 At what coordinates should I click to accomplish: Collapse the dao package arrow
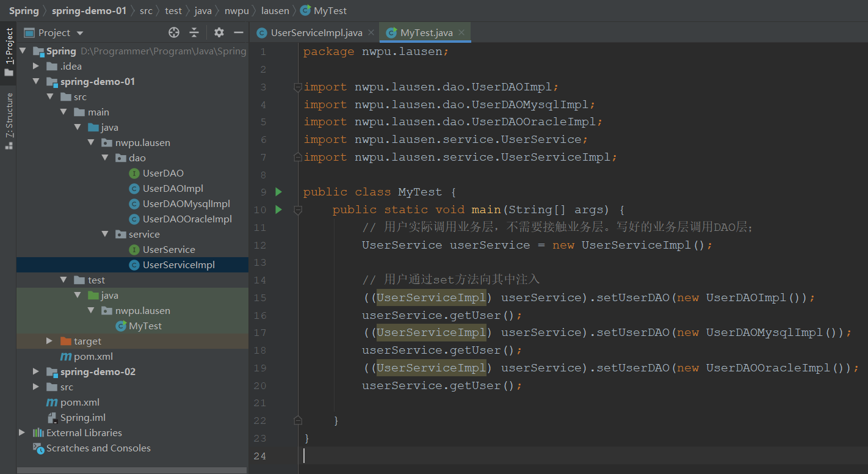click(104, 158)
